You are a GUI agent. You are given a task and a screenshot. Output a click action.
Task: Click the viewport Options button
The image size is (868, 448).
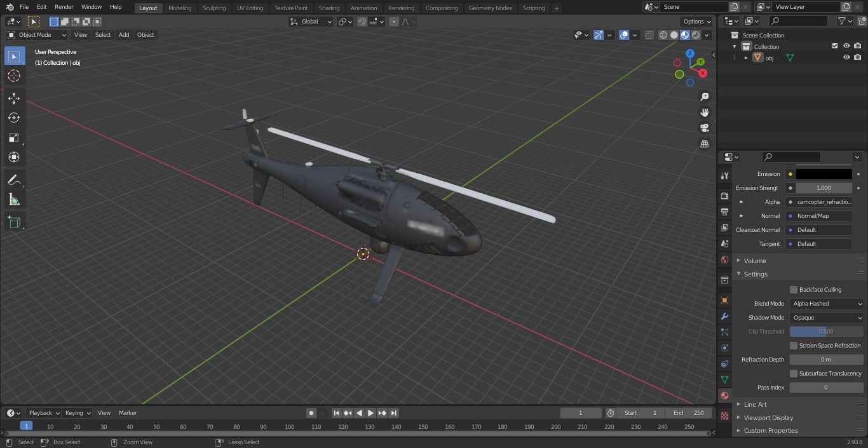click(x=697, y=22)
